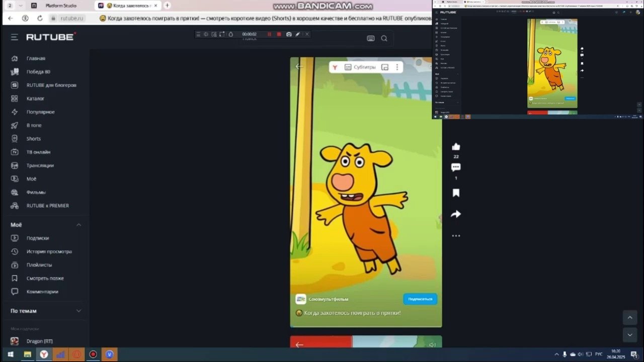Show hidden system tray icons
This screenshot has height=362, width=644.
pos(556,354)
